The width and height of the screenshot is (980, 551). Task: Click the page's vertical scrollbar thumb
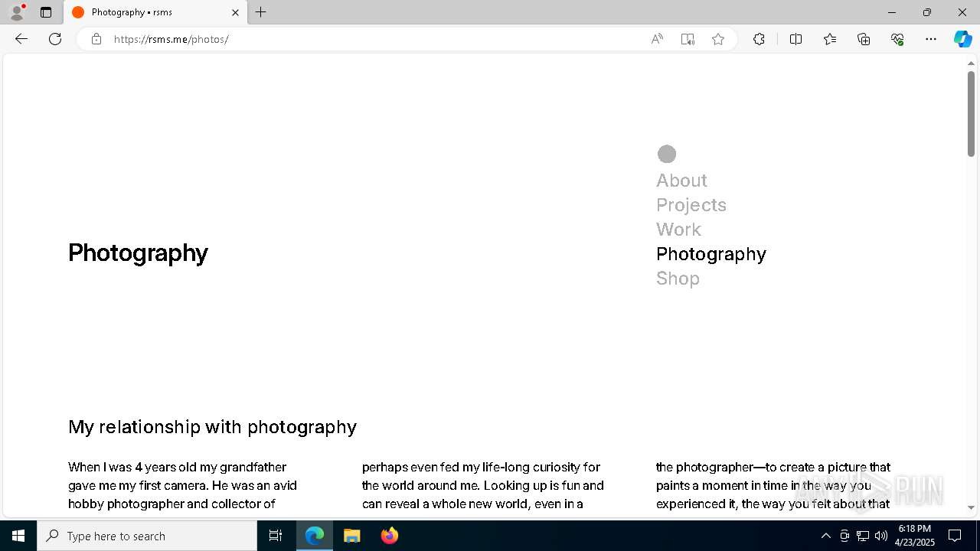pyautogui.click(x=971, y=113)
